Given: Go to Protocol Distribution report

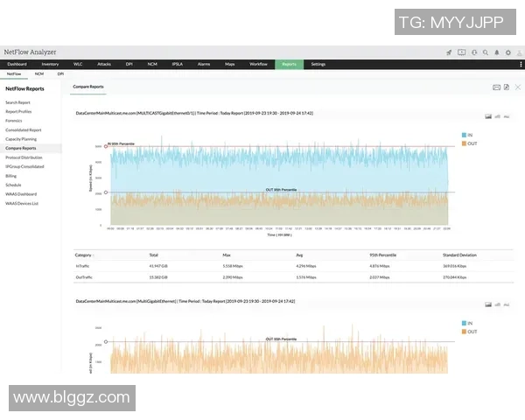Looking at the screenshot, I should tap(24, 157).
